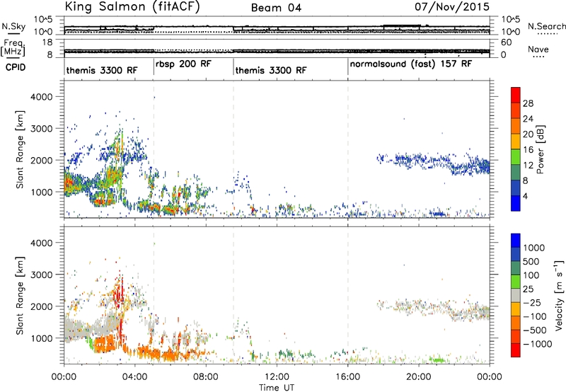Image resolution: width=566 pixels, height=392 pixels.
Task: Pick the blue top velocity colorbar segment
Action: tap(516, 241)
